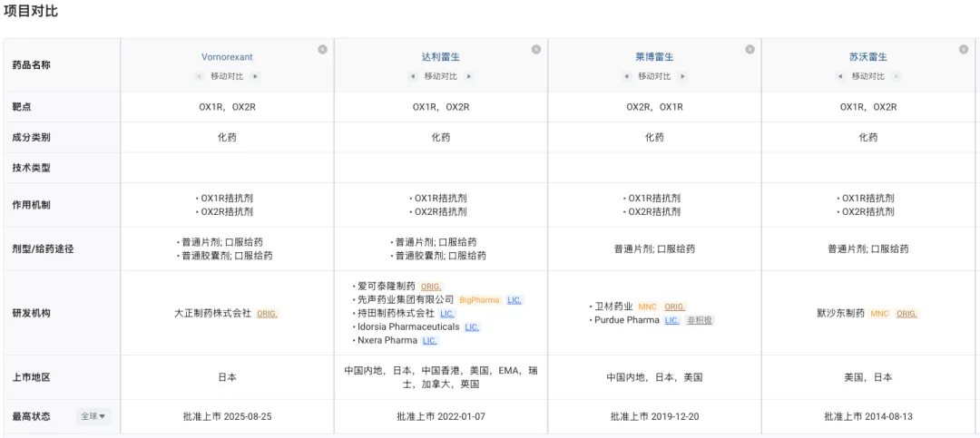This screenshot has height=438, width=980.
Task: Open the Vornorexant drug link
Action: 227,57
